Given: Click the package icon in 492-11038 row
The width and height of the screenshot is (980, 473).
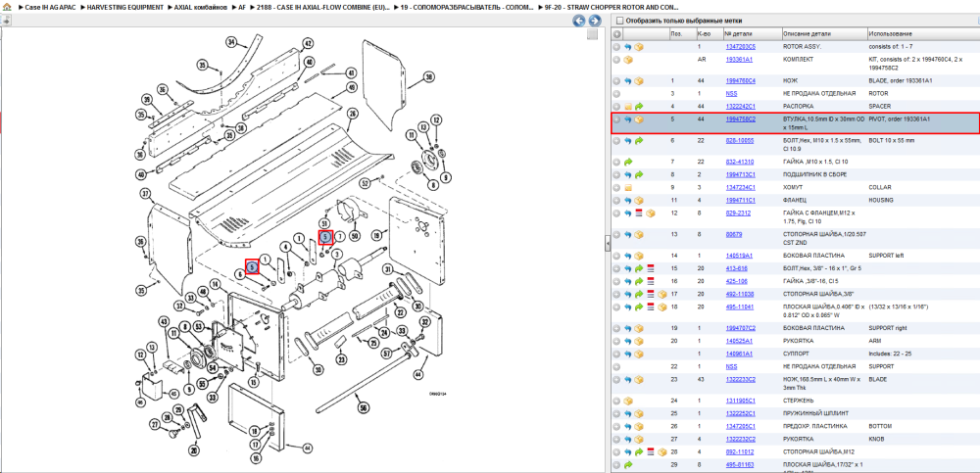Looking at the screenshot, I should [661, 295].
